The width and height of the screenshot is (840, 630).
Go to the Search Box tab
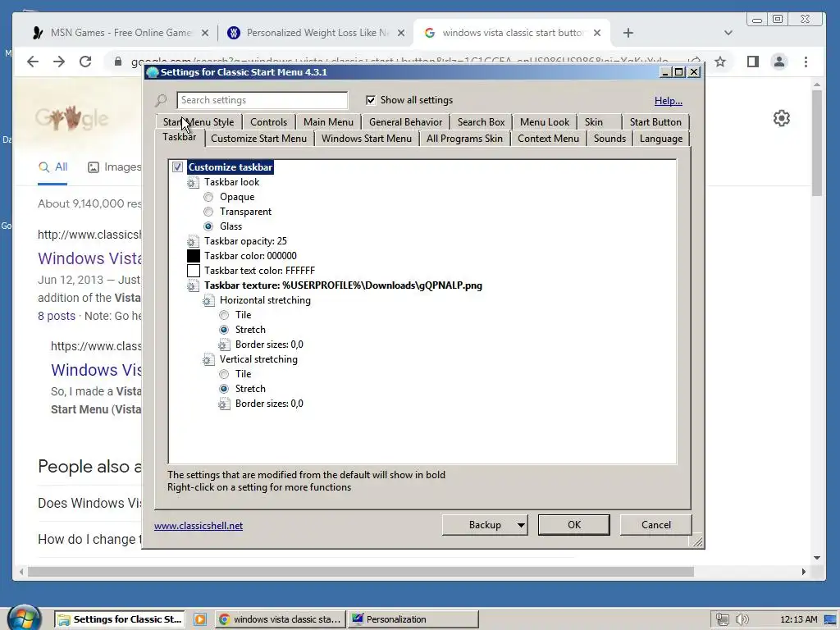point(481,122)
